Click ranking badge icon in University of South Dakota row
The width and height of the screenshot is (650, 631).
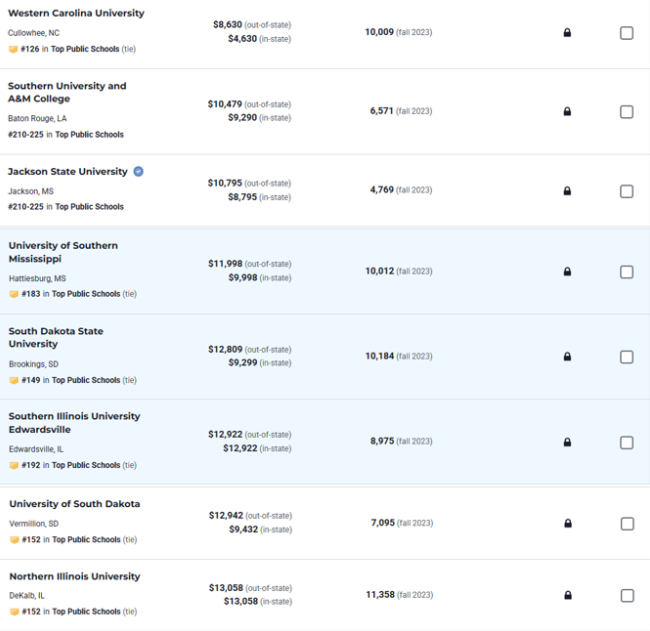(15, 540)
